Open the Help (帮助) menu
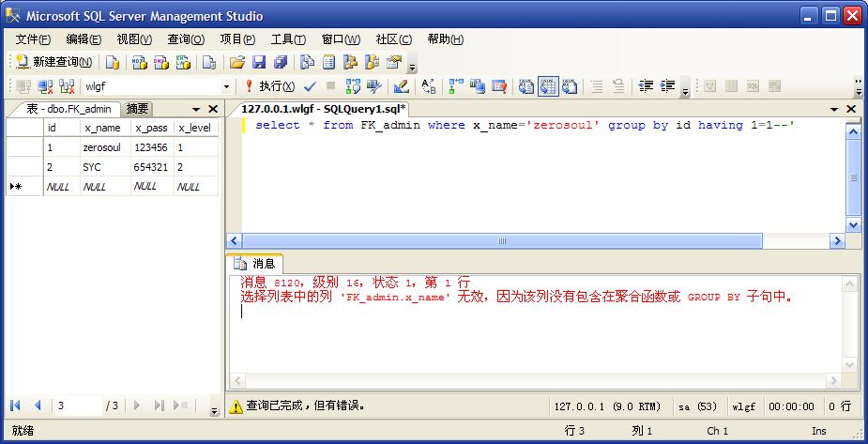 pos(446,39)
